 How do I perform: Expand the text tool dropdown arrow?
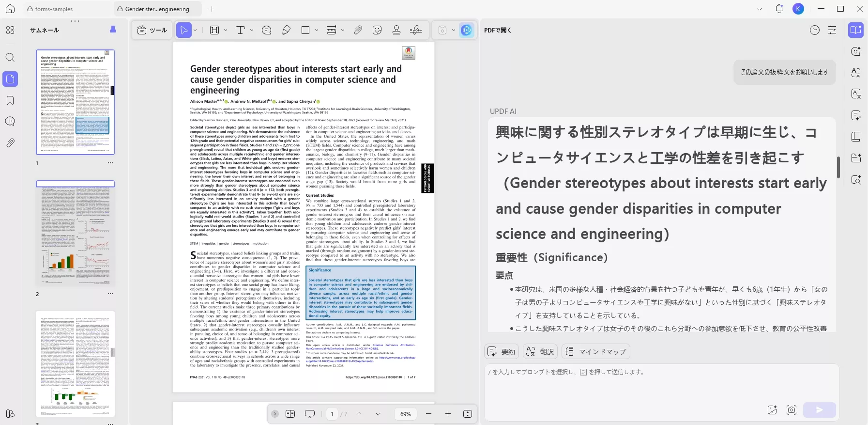point(252,30)
